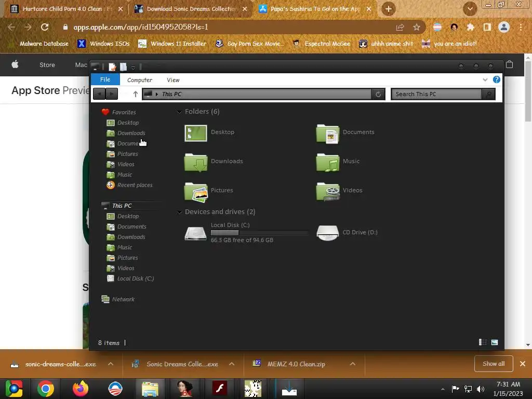Image resolution: width=532 pixels, height=399 pixels.
Task: Open the File tab in Explorer
Action: [x=105, y=79]
